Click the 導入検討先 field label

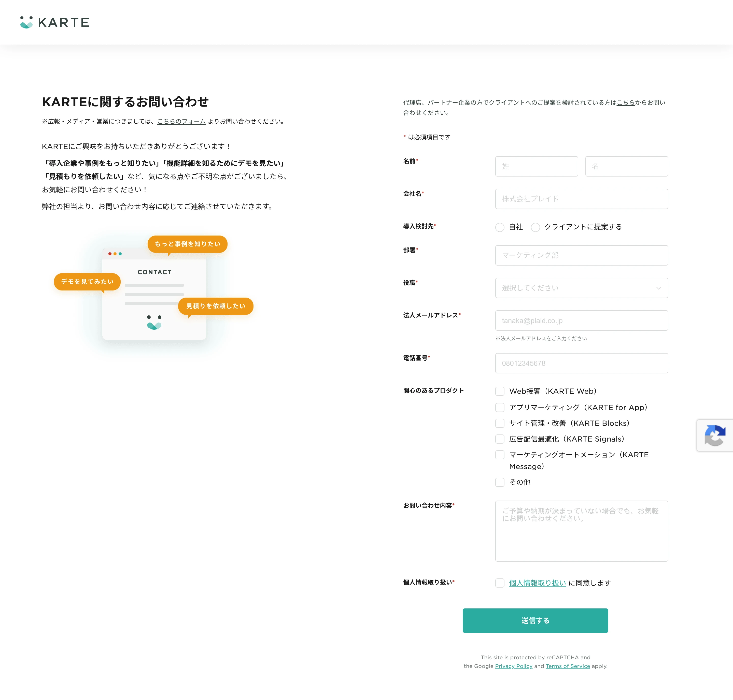(419, 226)
